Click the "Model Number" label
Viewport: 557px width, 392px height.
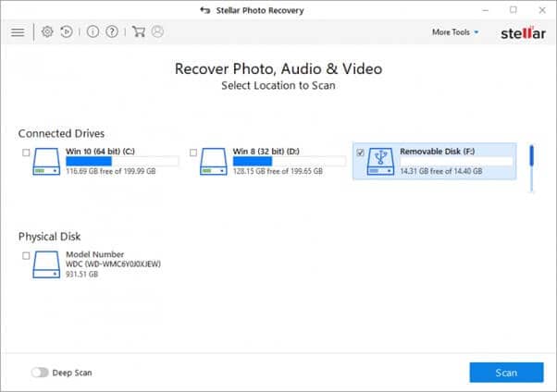click(x=95, y=254)
